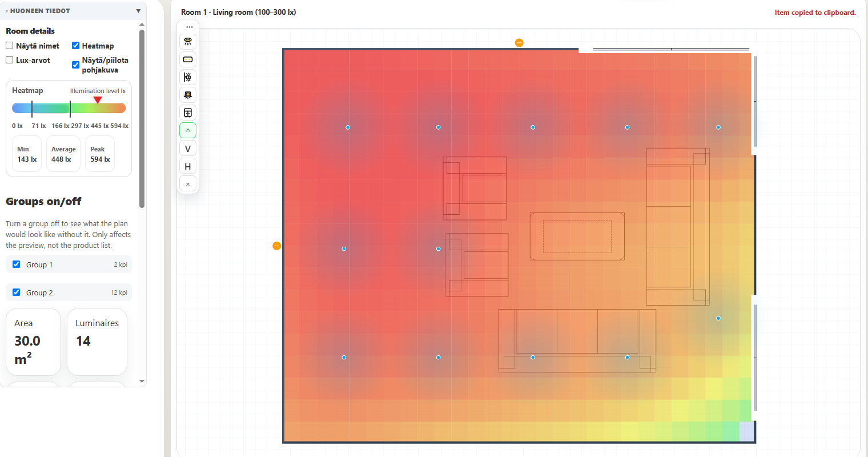Turn off the Group 1 checkbox
Image resolution: width=868 pixels, height=457 pixels.
point(17,264)
